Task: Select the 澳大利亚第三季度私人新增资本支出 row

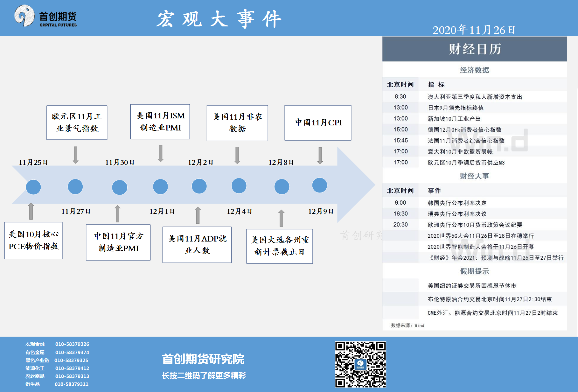Action: pos(475,96)
